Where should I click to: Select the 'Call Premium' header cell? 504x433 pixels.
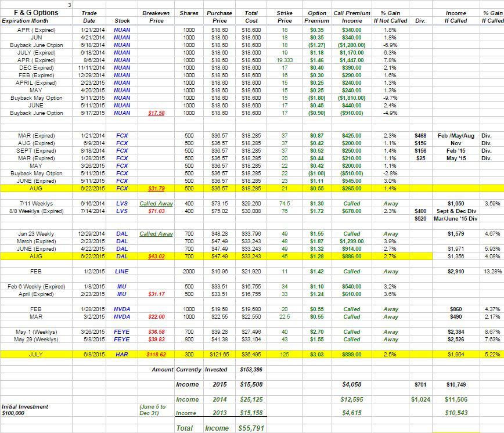pyautogui.click(x=352, y=13)
